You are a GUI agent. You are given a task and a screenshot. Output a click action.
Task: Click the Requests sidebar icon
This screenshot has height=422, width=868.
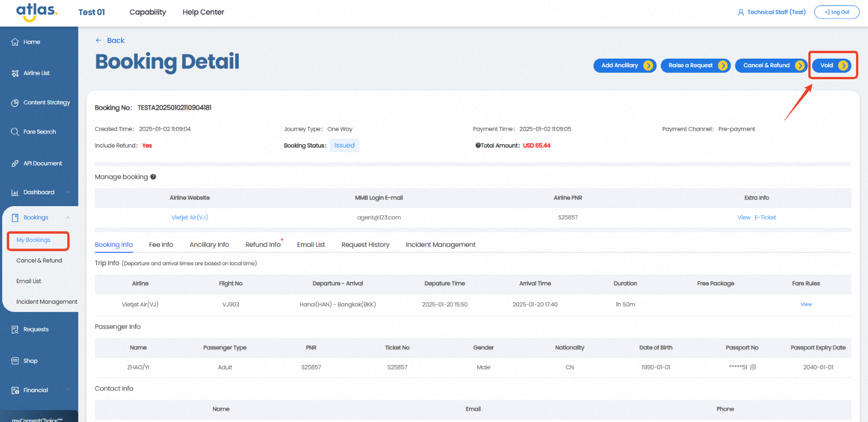tap(15, 330)
